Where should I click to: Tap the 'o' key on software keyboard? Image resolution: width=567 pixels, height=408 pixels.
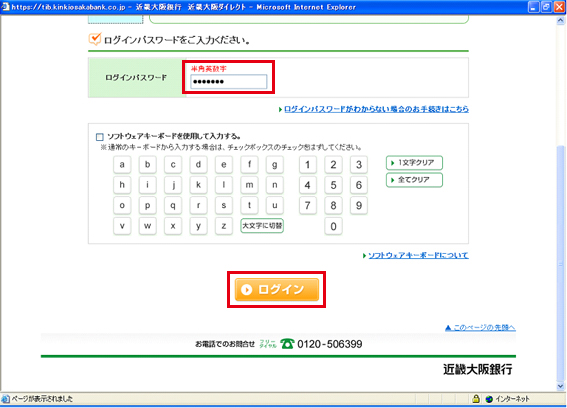coord(122,205)
